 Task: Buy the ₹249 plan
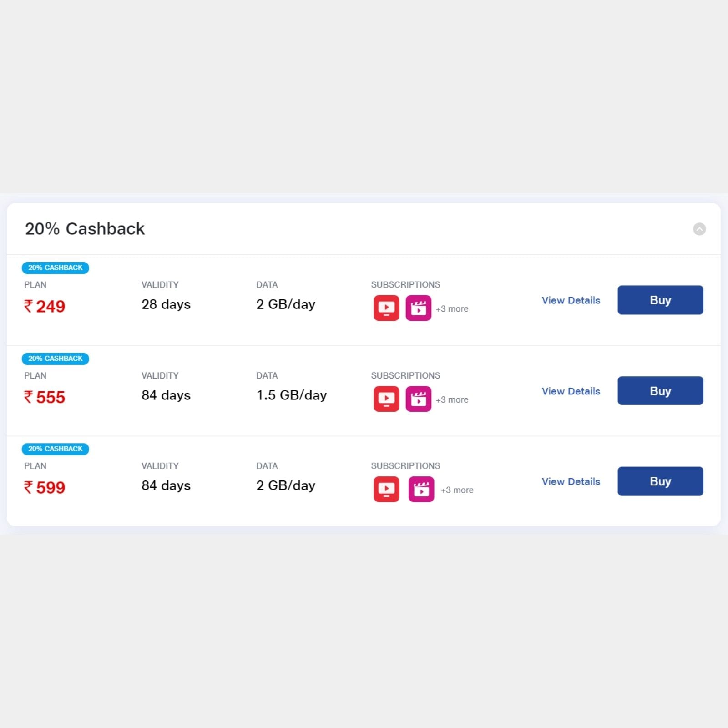pyautogui.click(x=660, y=300)
